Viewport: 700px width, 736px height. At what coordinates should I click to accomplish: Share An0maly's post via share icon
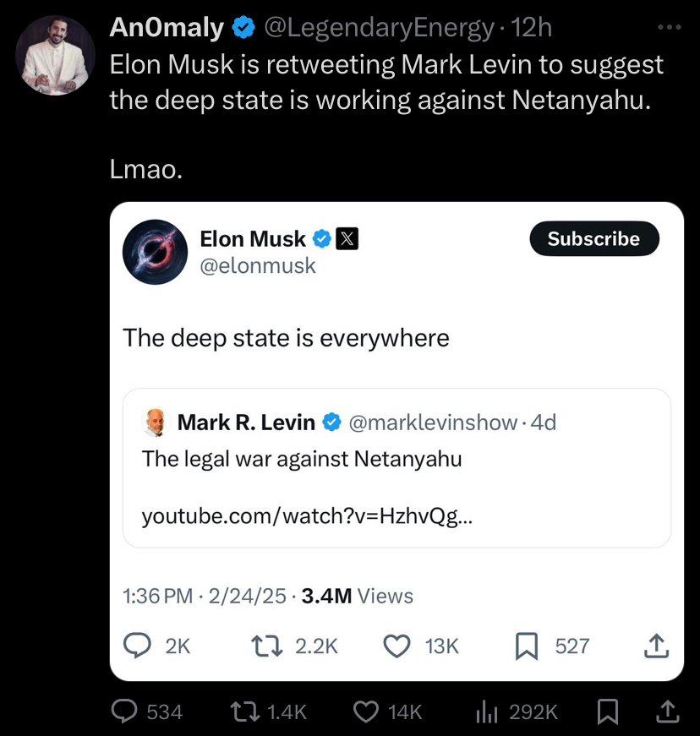(667, 711)
